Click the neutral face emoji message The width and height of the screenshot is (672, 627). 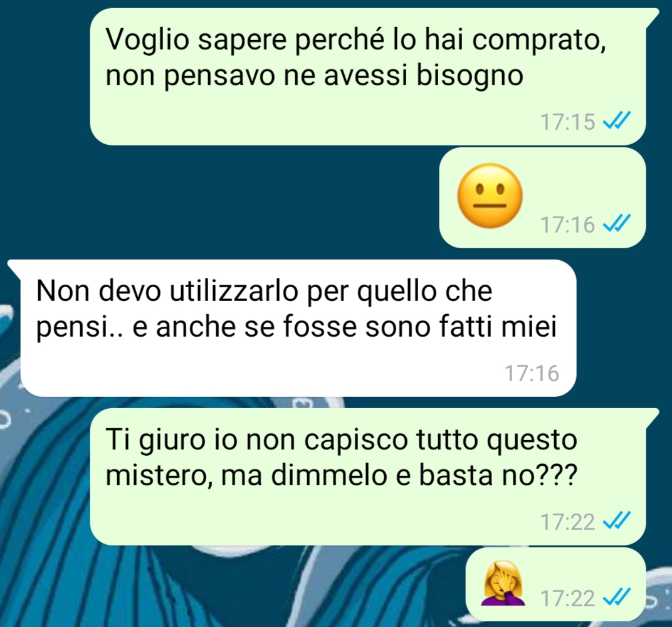490,196
